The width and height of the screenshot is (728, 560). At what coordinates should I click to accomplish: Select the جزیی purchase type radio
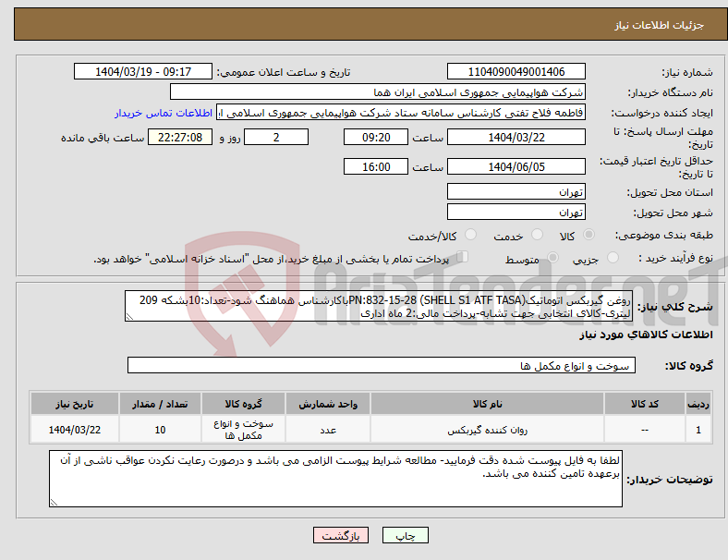point(613,257)
